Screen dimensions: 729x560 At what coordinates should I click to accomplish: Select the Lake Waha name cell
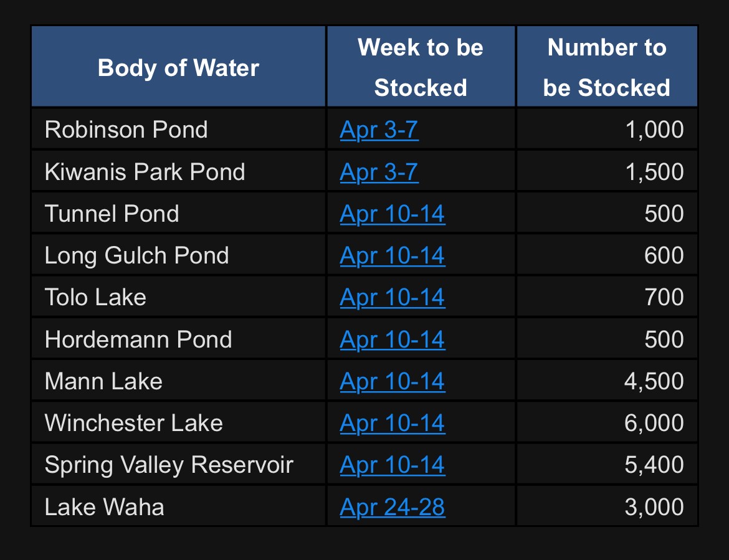tap(179, 506)
